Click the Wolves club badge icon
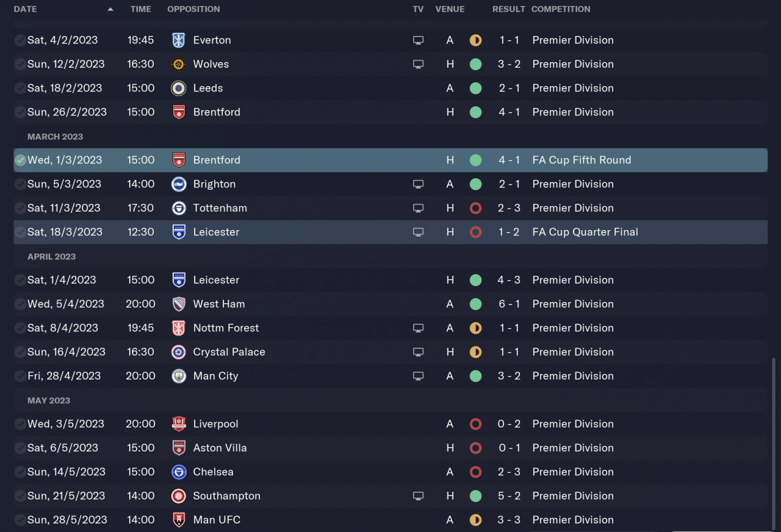 (179, 64)
